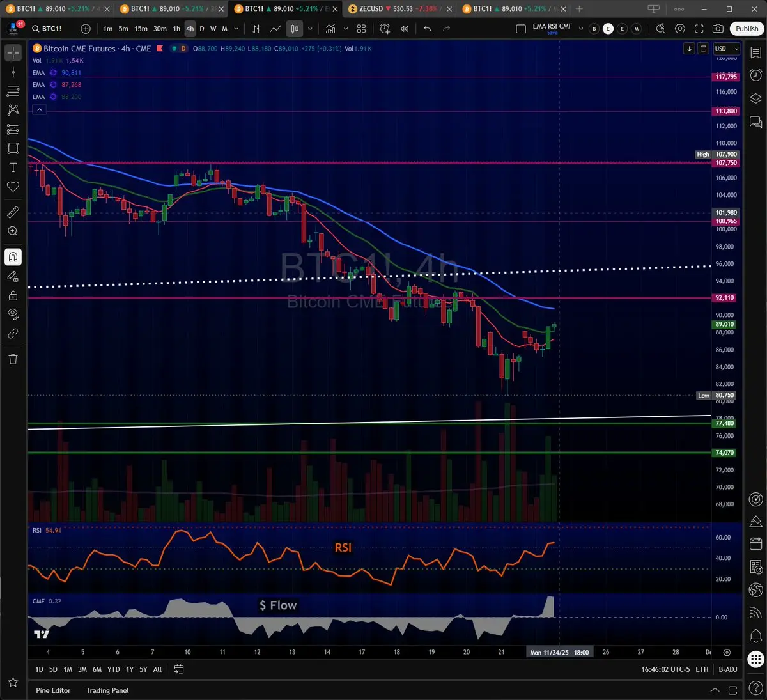Click the Publish button

(x=747, y=29)
